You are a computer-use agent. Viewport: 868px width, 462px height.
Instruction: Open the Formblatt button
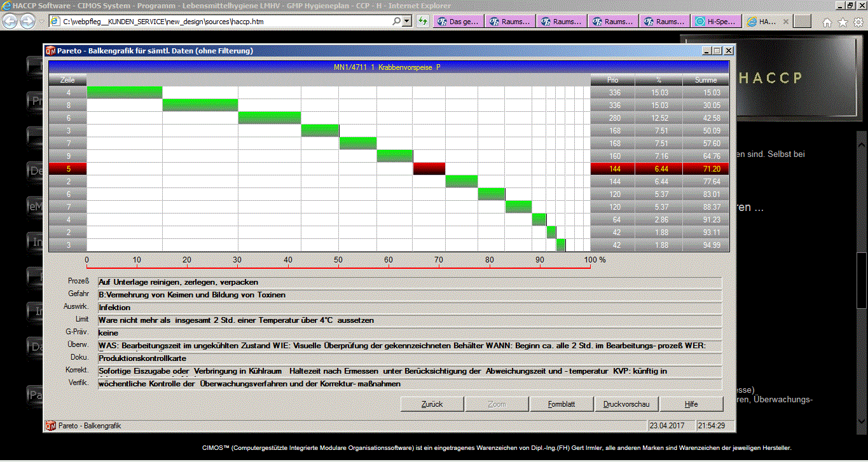click(x=561, y=404)
